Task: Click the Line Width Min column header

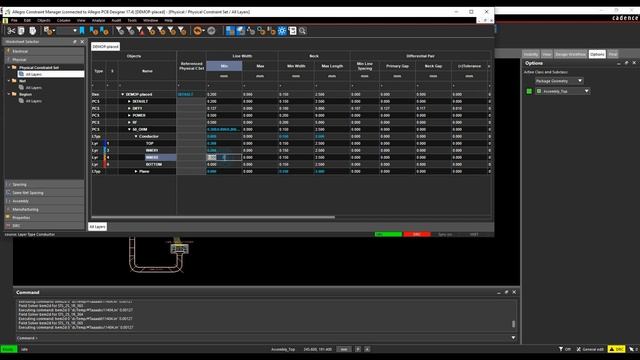Action: click(x=224, y=66)
